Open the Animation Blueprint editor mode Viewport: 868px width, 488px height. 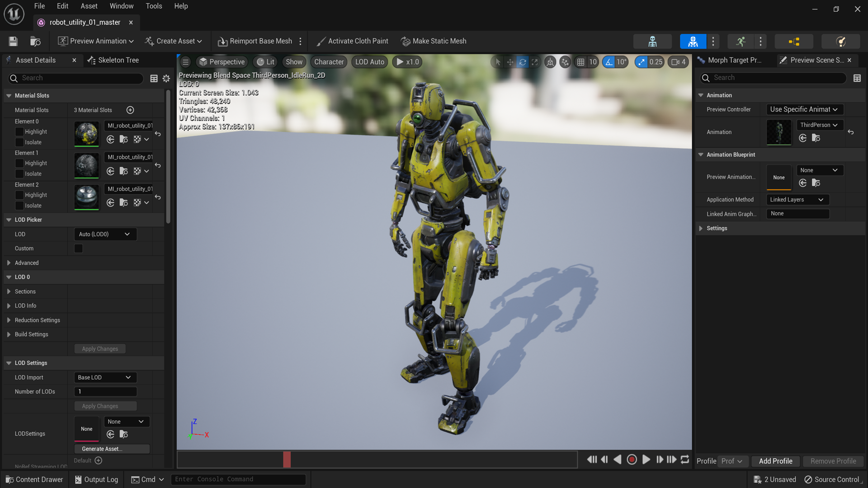(x=794, y=41)
